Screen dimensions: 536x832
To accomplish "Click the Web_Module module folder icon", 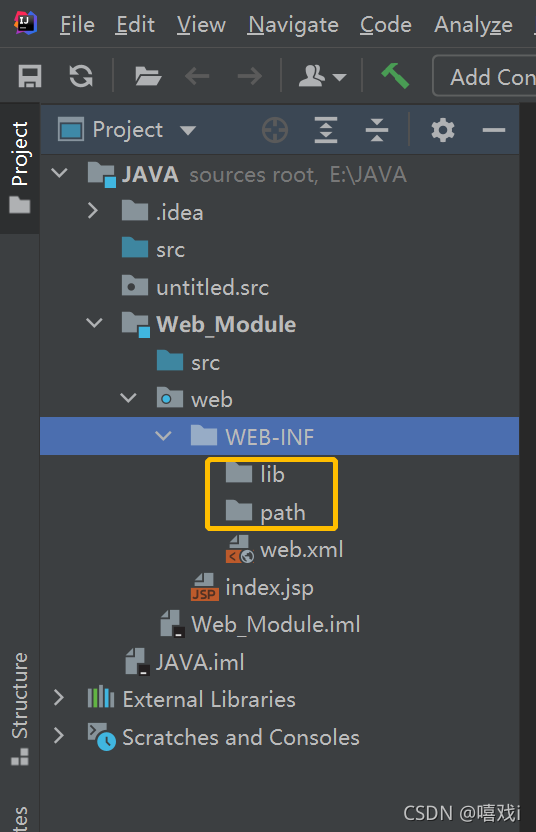I will pos(135,324).
